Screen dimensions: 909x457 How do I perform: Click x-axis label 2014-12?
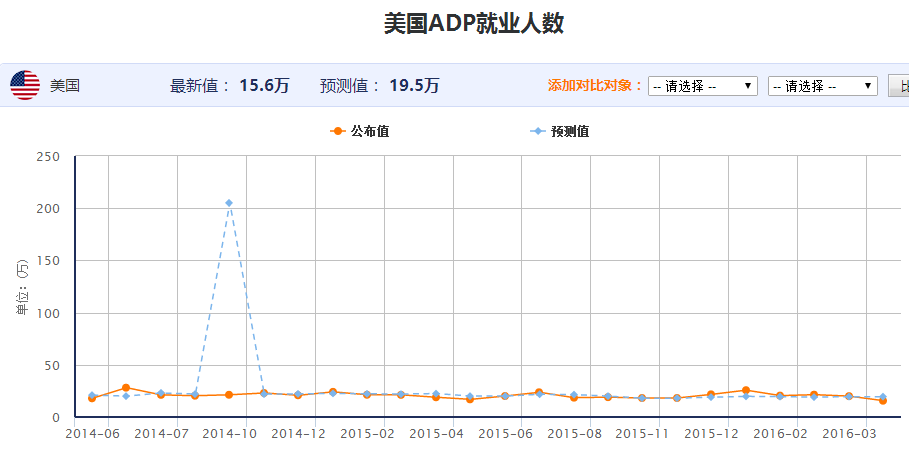point(297,434)
